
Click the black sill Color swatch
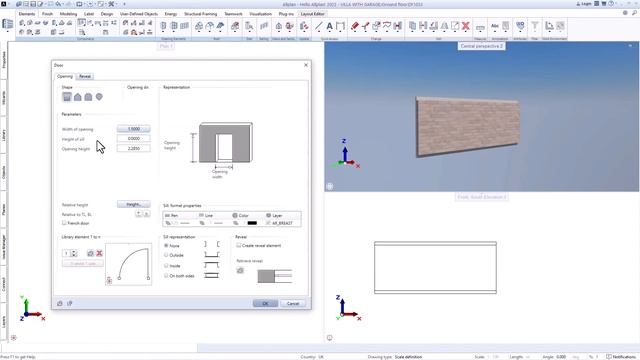(252, 223)
